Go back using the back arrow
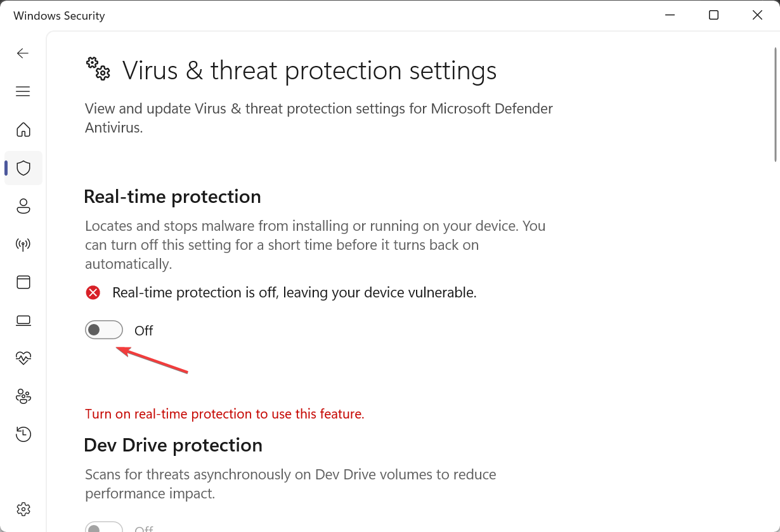This screenshot has width=780, height=532. click(23, 53)
